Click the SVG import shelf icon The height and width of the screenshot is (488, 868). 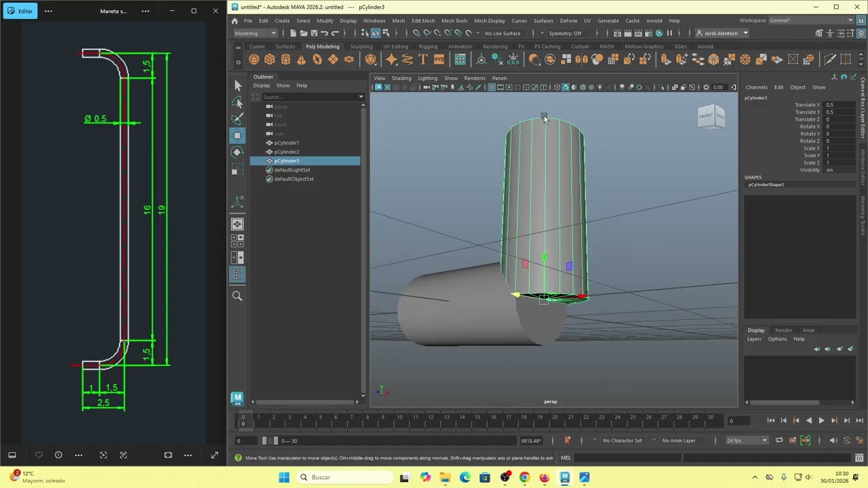439,60
